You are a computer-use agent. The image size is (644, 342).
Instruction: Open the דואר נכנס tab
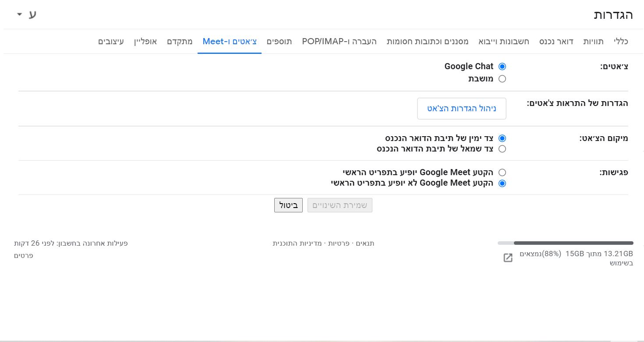pos(556,42)
